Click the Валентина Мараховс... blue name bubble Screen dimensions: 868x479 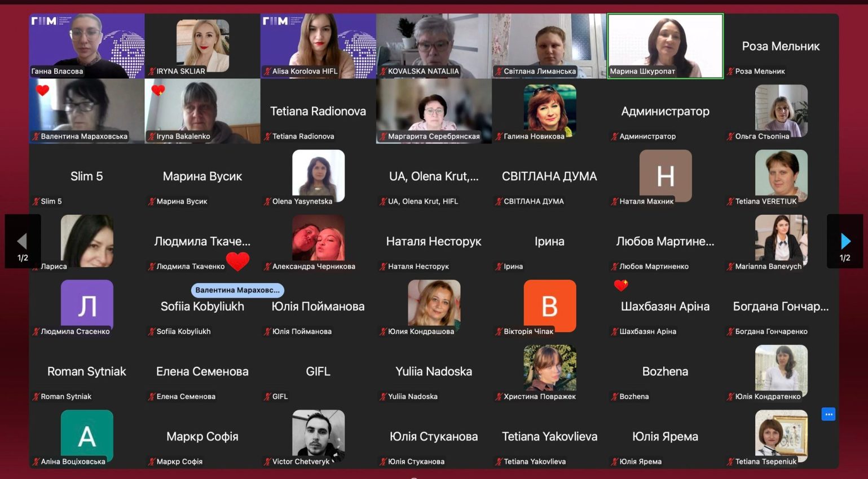tap(237, 290)
